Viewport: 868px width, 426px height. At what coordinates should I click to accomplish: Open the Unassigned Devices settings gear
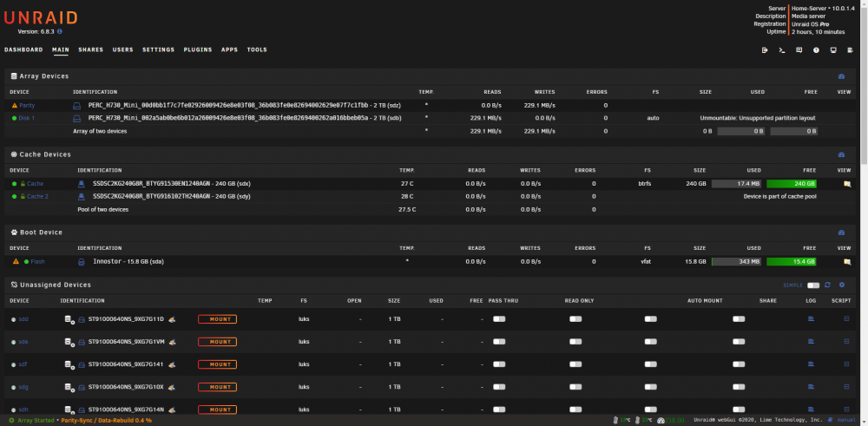click(x=842, y=285)
